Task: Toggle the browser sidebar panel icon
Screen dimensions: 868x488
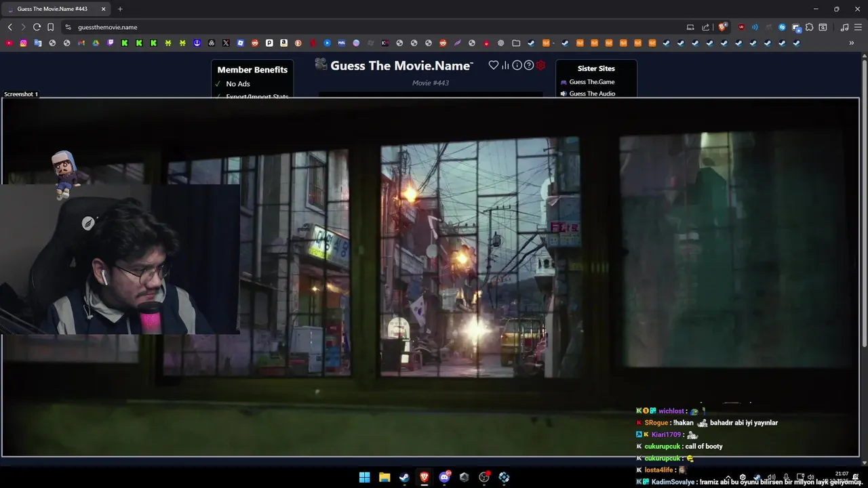Action: click(823, 27)
